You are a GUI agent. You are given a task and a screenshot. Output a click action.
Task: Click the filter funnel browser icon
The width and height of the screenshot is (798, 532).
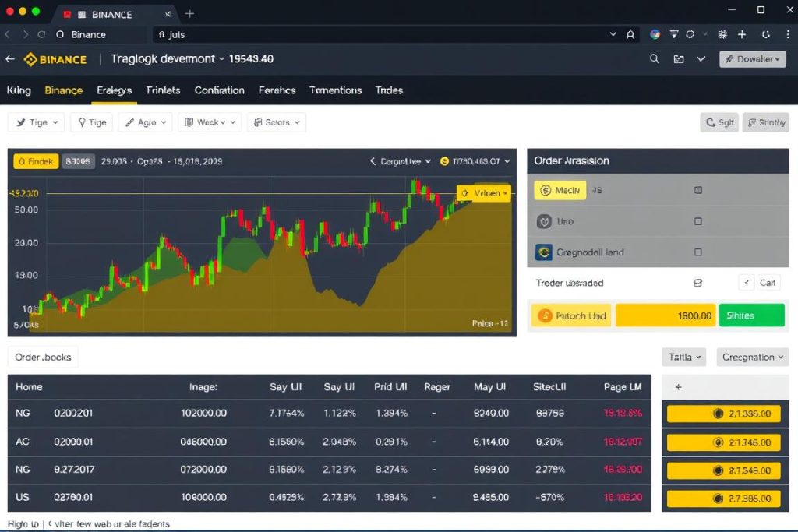tap(674, 34)
